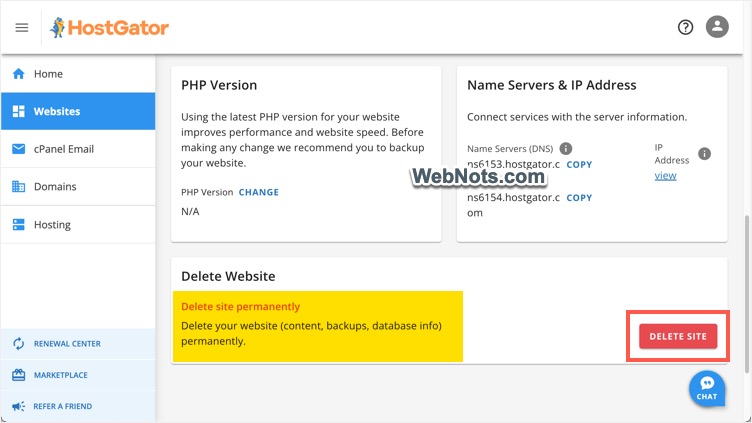Open MARKETPLACE link

tap(60, 375)
